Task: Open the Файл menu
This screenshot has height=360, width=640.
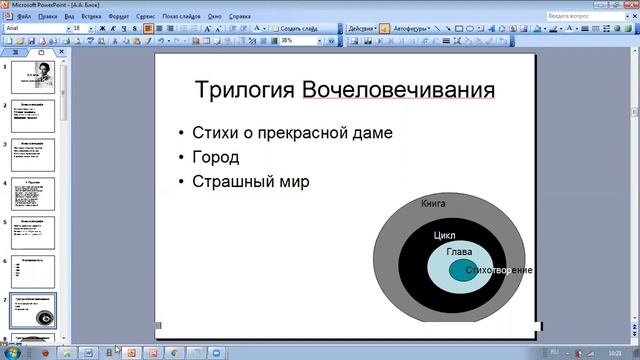Action: [x=24, y=16]
